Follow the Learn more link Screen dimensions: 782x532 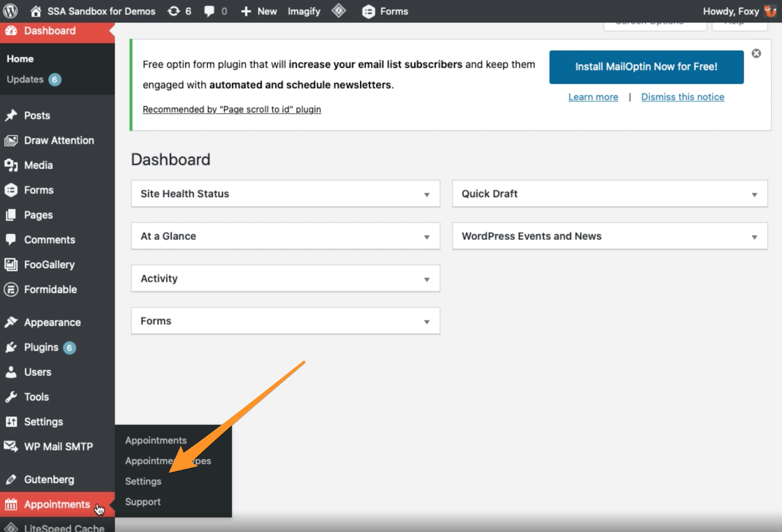pyautogui.click(x=593, y=97)
